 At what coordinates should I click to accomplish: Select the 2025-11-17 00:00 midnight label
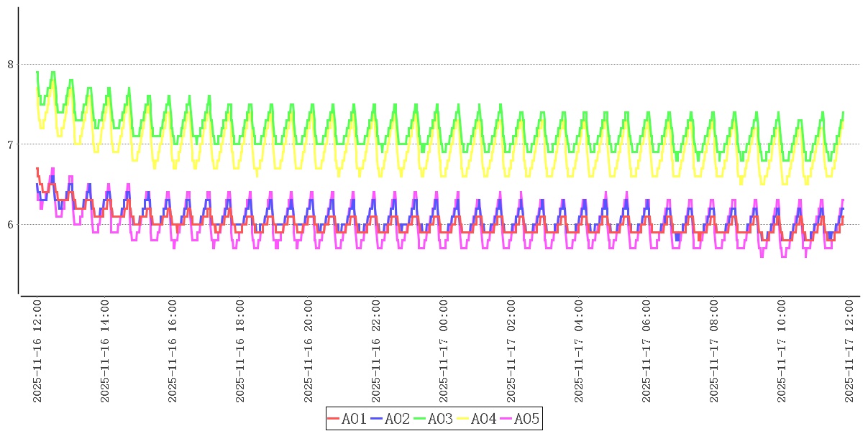tap(444, 351)
